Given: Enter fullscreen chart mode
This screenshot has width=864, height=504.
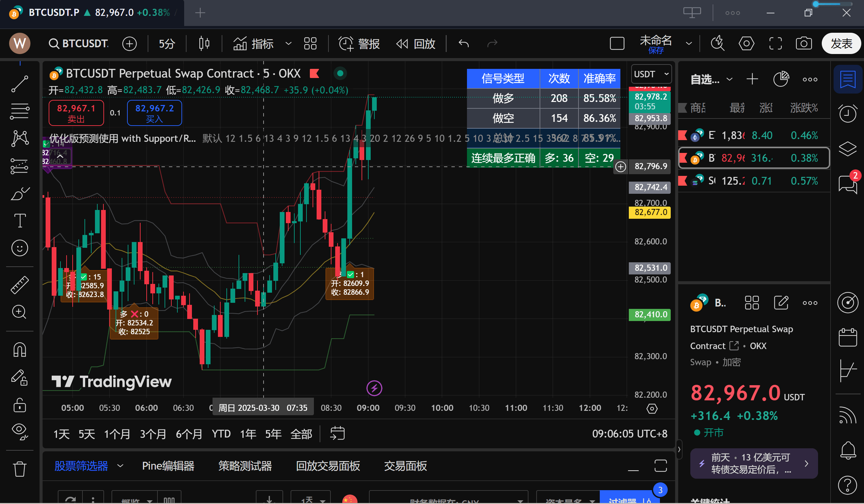Looking at the screenshot, I should pyautogui.click(x=775, y=44).
